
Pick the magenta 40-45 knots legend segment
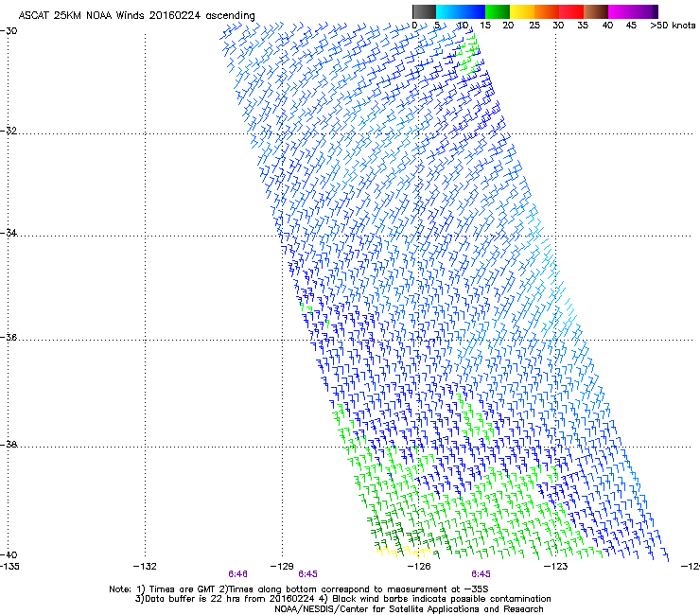(621, 11)
